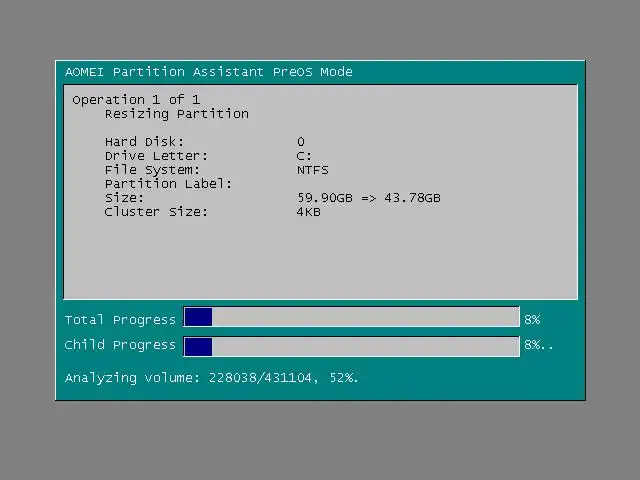Click the 'Hard Disk:' label
Screen dimensions: 640x480
(x=144, y=142)
